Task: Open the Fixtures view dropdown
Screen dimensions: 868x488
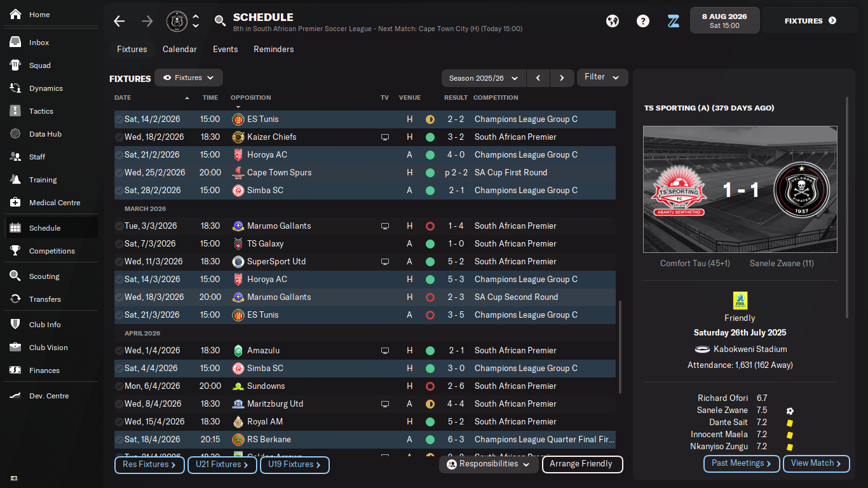Action: [x=189, y=78]
